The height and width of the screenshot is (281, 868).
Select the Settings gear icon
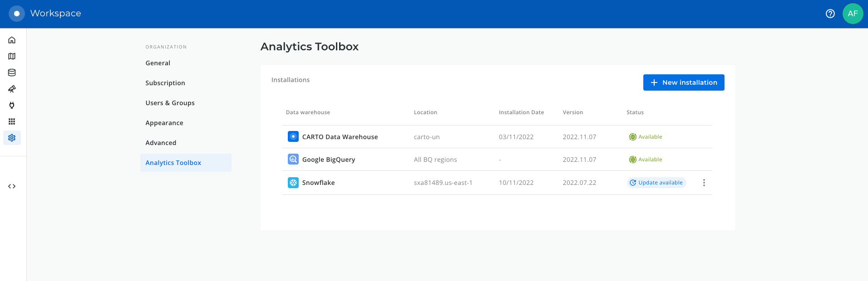coord(12,138)
